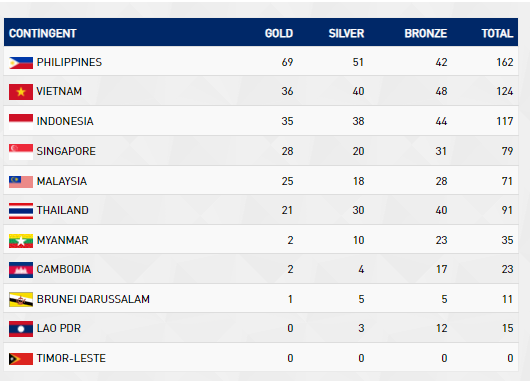This screenshot has width=530, height=381.
Task: Click the Timor-Leste flag icon
Action: point(21,359)
